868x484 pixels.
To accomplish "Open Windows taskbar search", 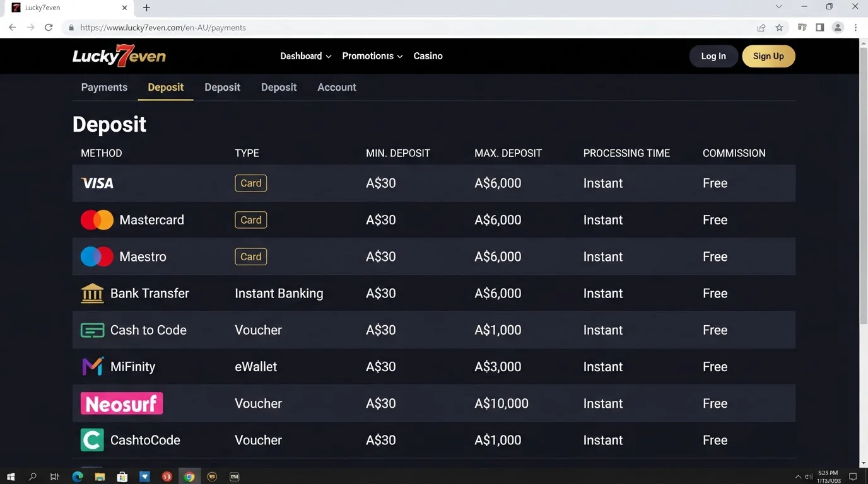I will click(33, 477).
